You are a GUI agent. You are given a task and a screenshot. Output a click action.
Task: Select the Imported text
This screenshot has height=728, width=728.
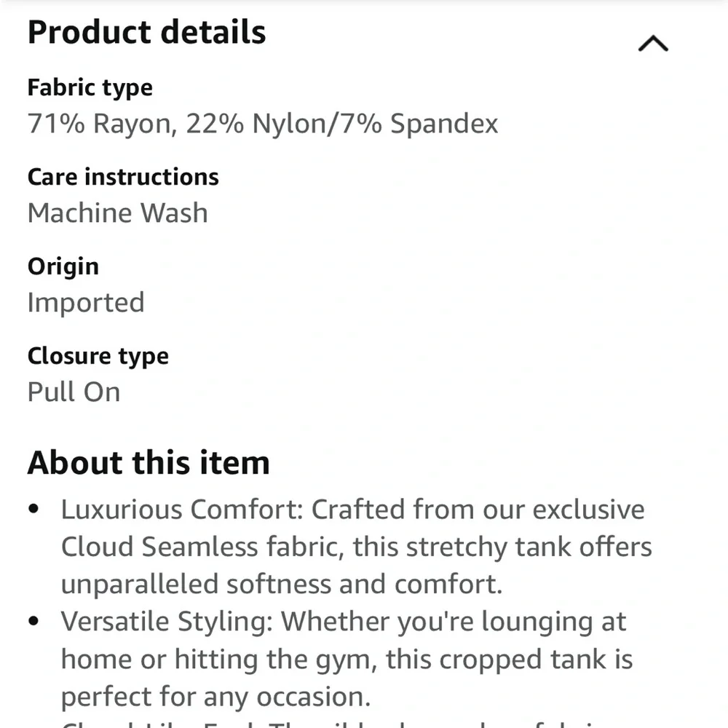(85, 302)
